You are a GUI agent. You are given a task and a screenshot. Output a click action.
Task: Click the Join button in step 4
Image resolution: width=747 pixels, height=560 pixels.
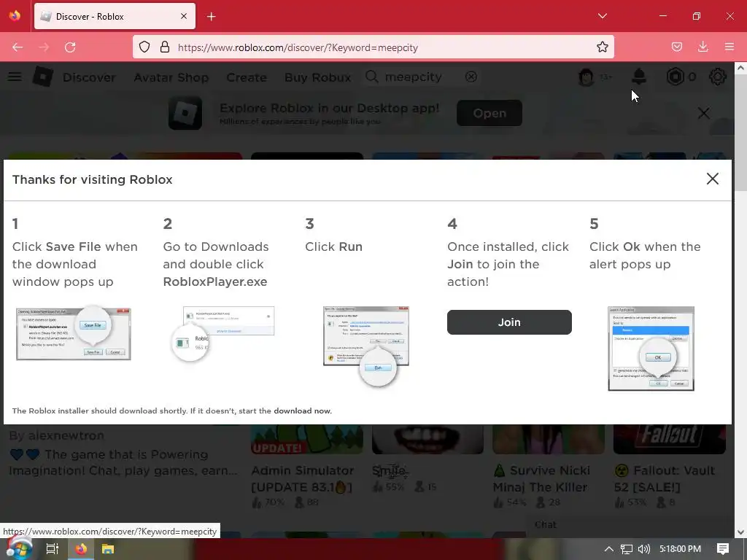508,322
